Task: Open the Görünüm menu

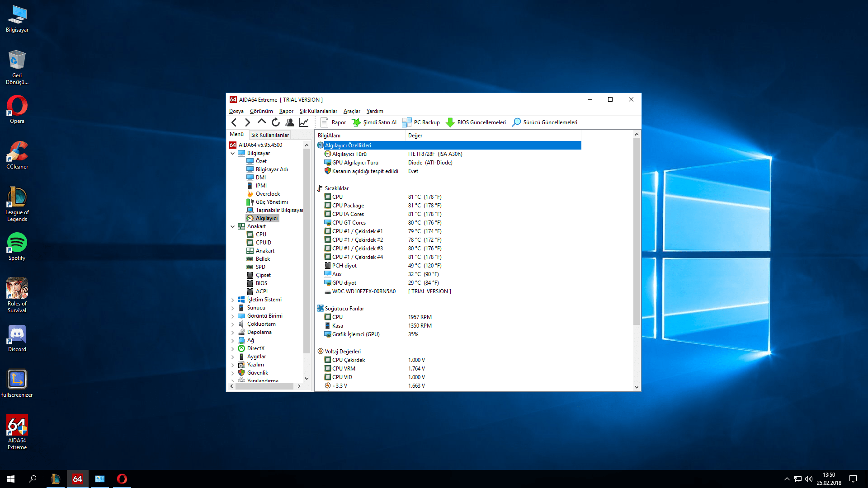Action: pyautogui.click(x=261, y=111)
